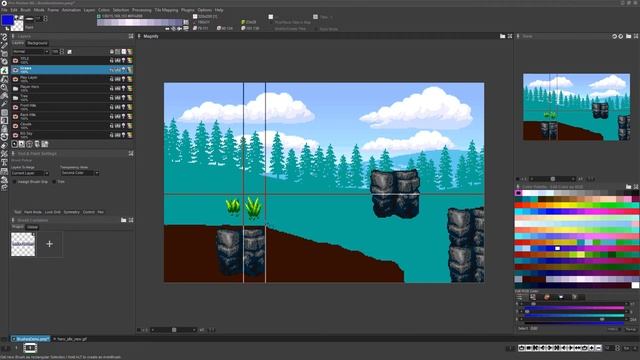Hide the Back Hills layer
640x360 pixels.
tap(15, 116)
